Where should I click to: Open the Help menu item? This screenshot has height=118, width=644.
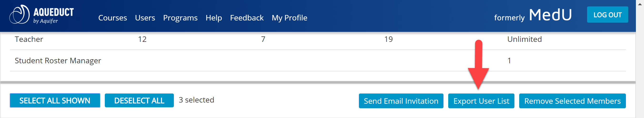214,18
